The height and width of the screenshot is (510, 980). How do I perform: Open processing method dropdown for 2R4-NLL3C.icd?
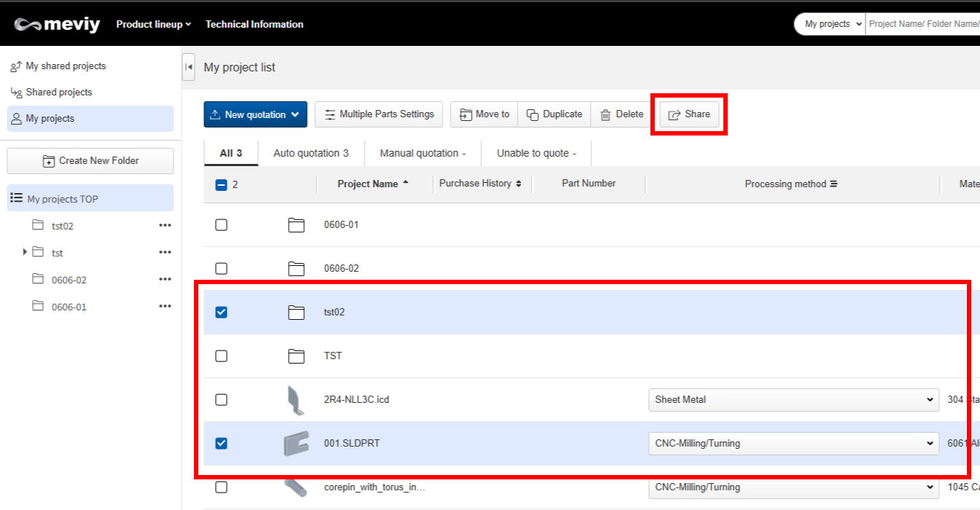(793, 399)
